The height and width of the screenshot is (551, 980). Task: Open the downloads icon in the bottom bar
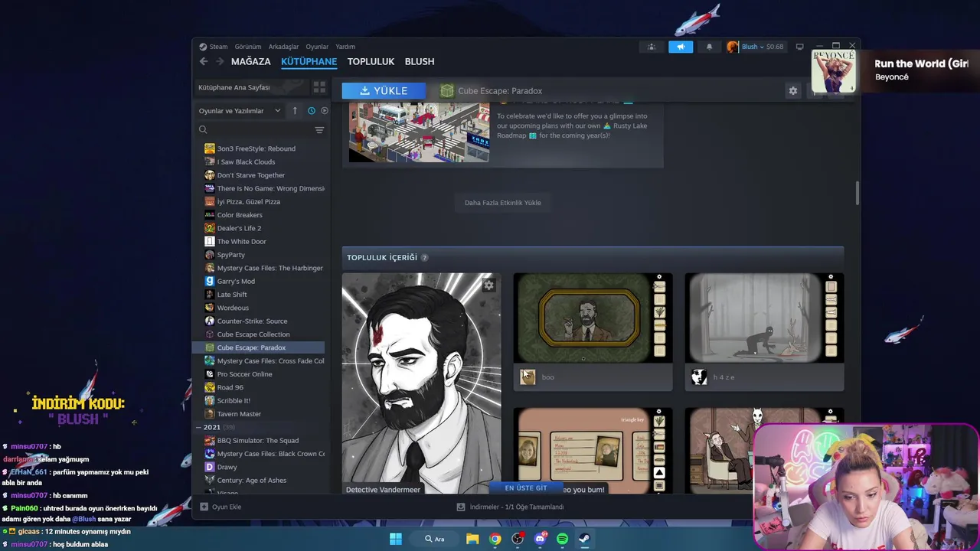point(461,507)
